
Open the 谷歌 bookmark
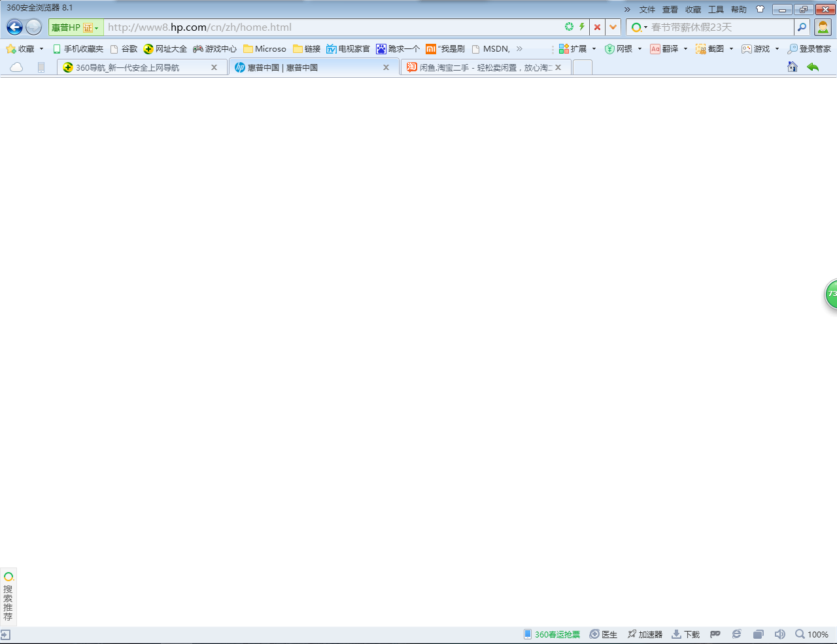click(124, 49)
